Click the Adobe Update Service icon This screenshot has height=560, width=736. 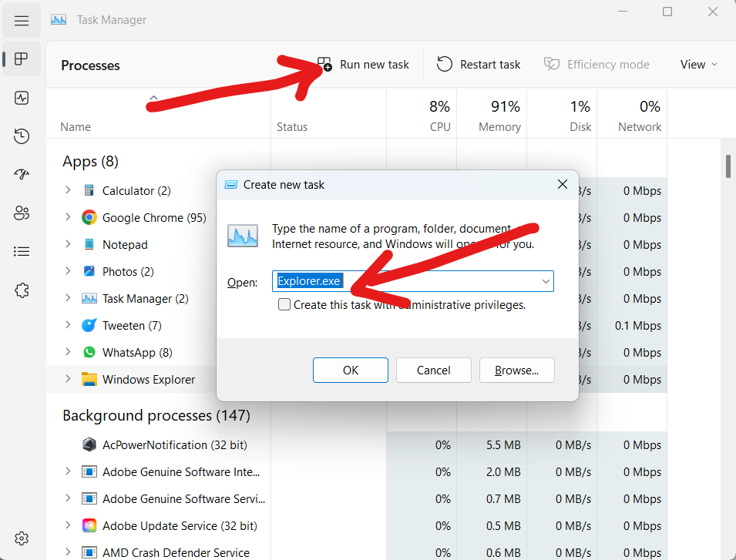(x=89, y=525)
